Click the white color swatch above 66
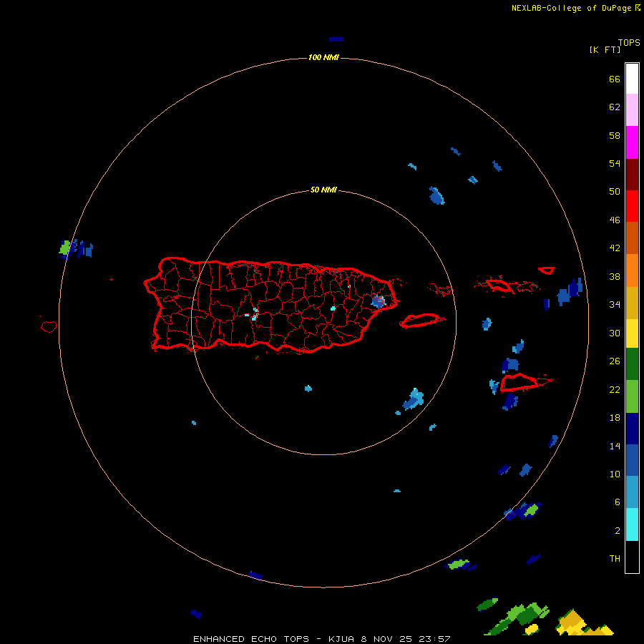The width and height of the screenshot is (644, 644). [x=632, y=79]
